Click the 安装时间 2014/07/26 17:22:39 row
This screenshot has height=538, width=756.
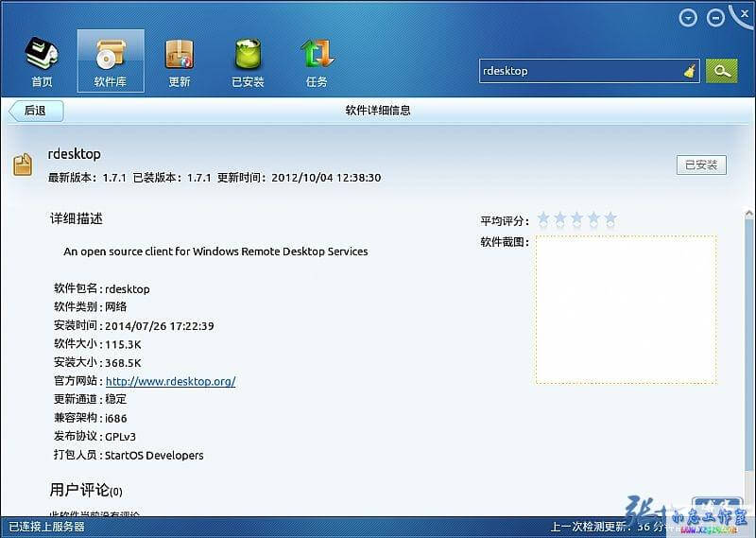click(133, 325)
